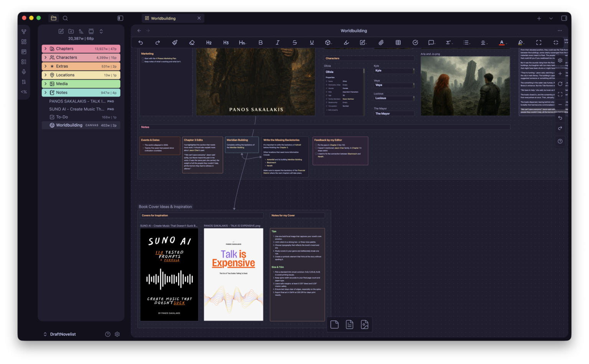Expand the Chapters section
The width and height of the screenshot is (589, 364).
(46, 48)
